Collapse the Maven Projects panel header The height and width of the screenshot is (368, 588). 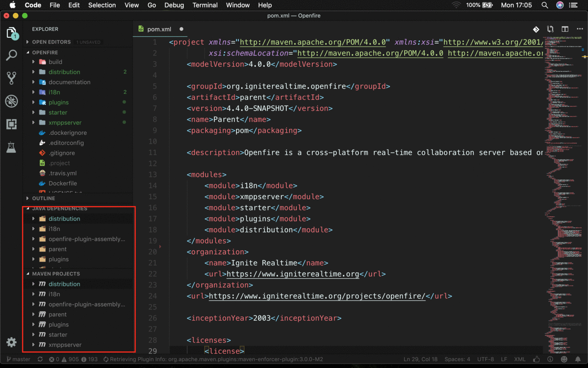click(56, 274)
